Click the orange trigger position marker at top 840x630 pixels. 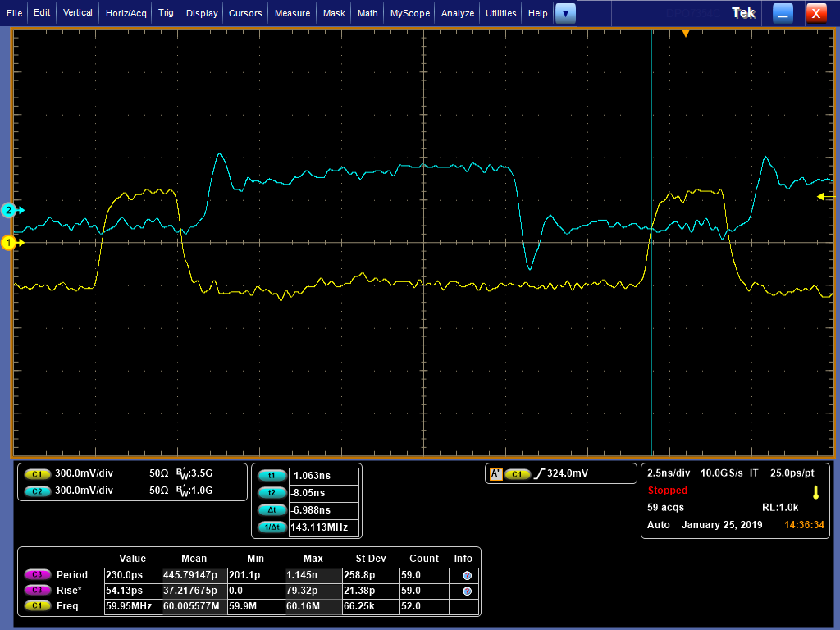(685, 33)
